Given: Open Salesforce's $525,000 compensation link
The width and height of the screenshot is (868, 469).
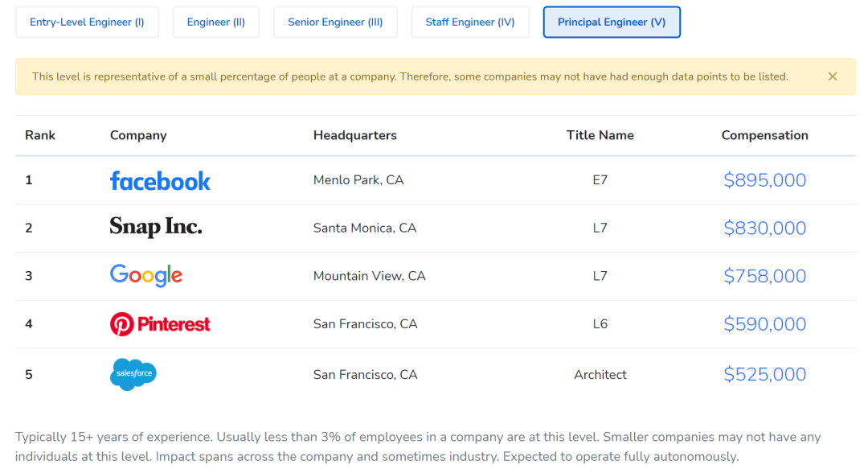Looking at the screenshot, I should point(764,374).
